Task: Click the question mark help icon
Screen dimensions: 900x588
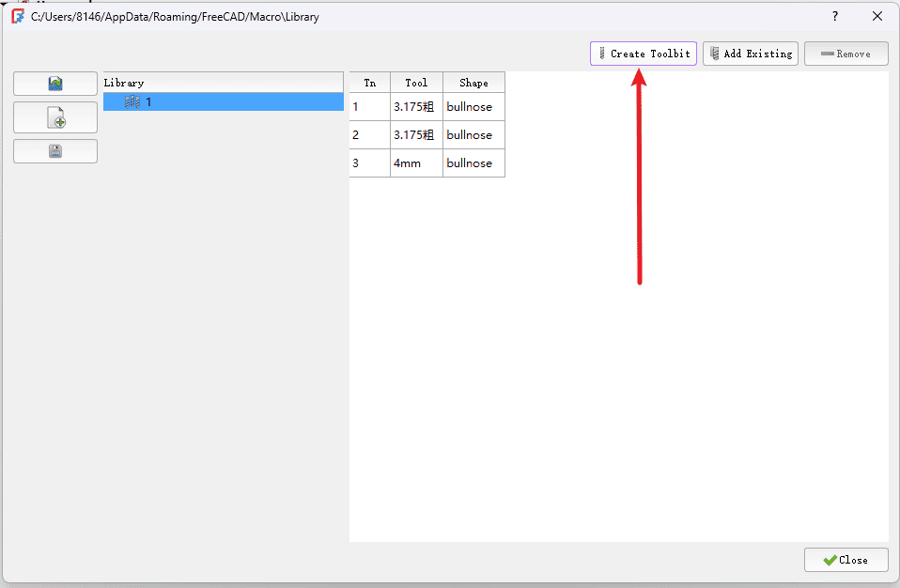Action: pos(835,16)
